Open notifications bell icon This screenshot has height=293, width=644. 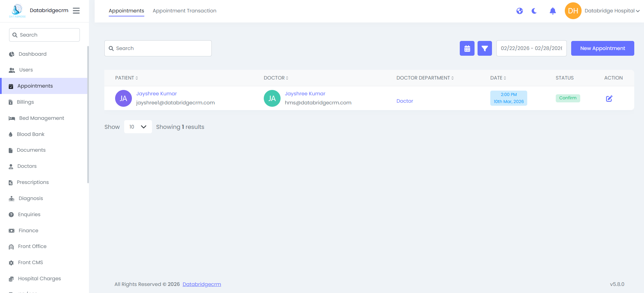click(553, 11)
